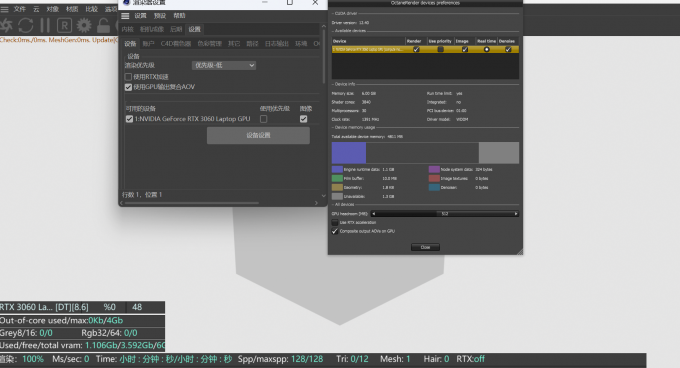The image size is (680, 368).
Task: Open 设置 menu in settings dialog menubar
Action: [x=140, y=16]
